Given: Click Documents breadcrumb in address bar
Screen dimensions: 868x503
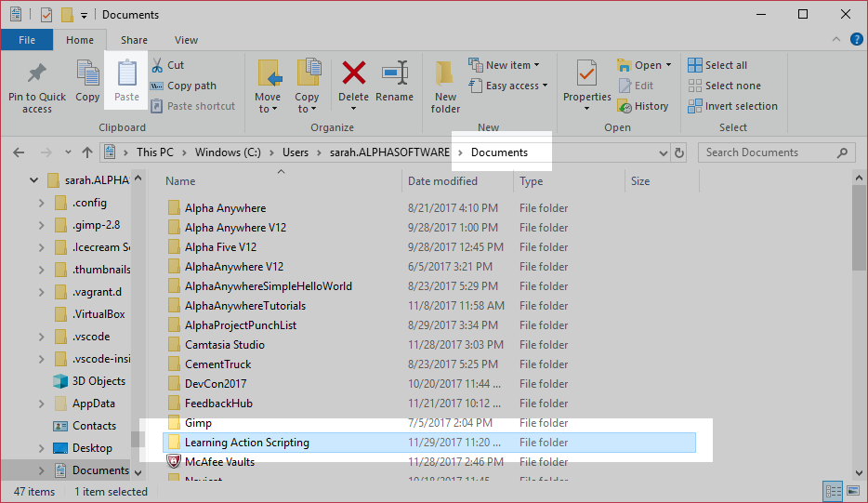Looking at the screenshot, I should tap(499, 152).
